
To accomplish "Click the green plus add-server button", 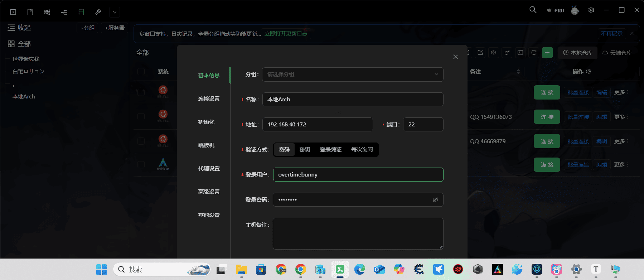I will coord(547,53).
